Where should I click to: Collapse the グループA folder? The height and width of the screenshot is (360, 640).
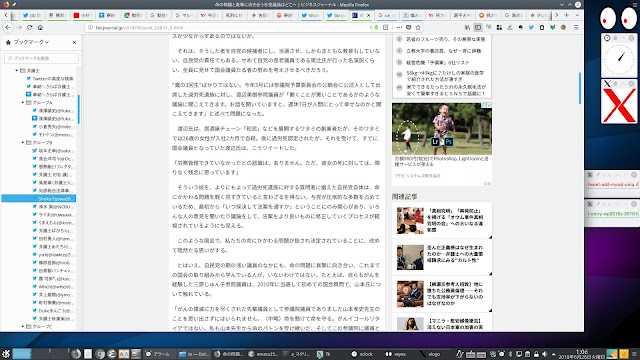point(23,102)
